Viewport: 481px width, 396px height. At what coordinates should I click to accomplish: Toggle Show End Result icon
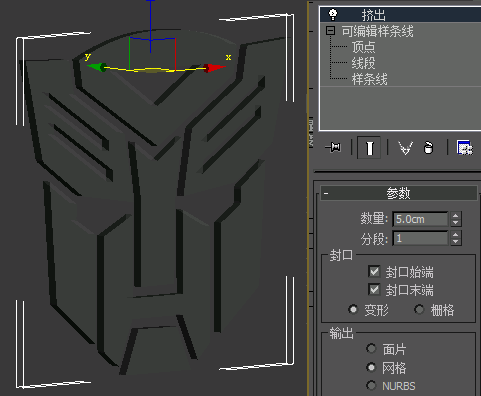pyautogui.click(x=369, y=147)
